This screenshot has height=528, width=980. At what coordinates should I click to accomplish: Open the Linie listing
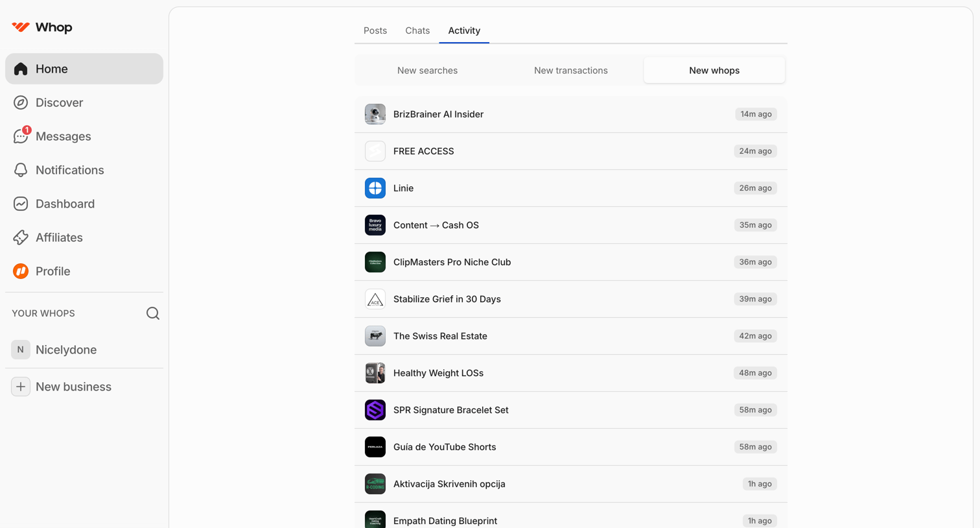click(571, 188)
